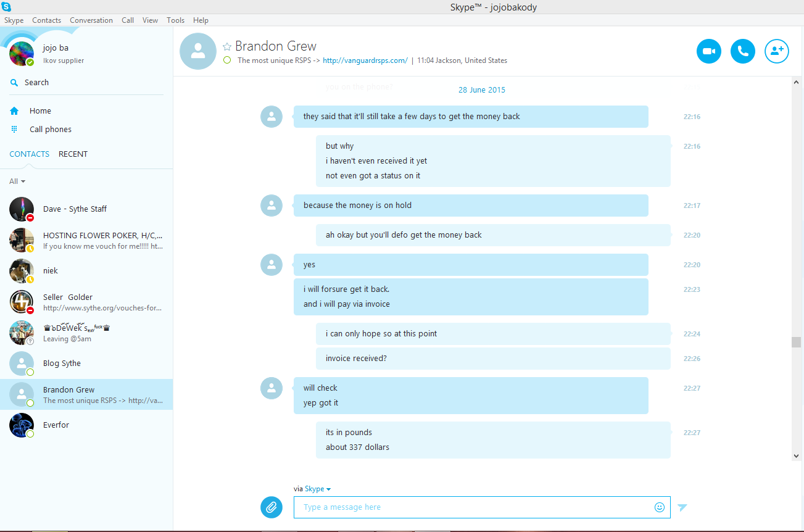
Task: Add people to this conversation
Action: (777, 51)
